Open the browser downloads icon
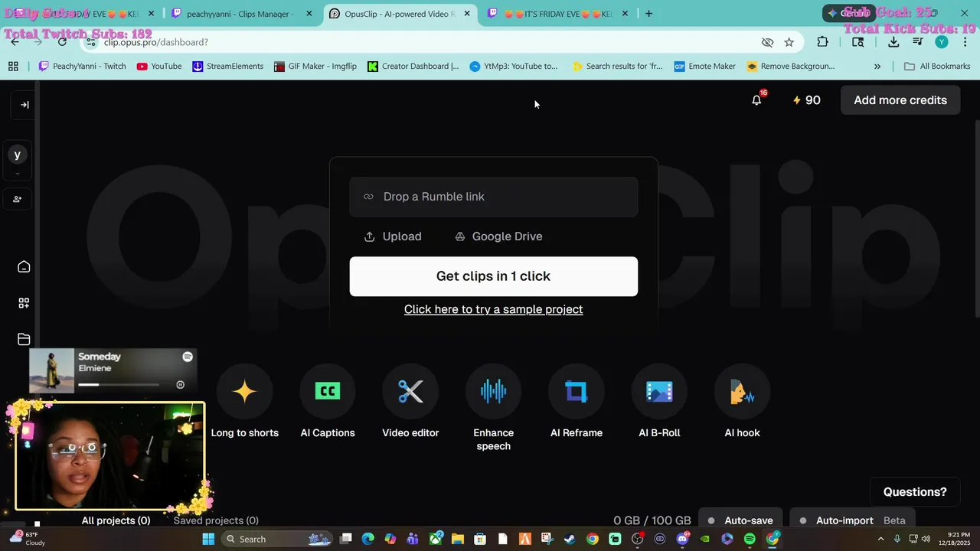The image size is (980, 551). coord(893,42)
